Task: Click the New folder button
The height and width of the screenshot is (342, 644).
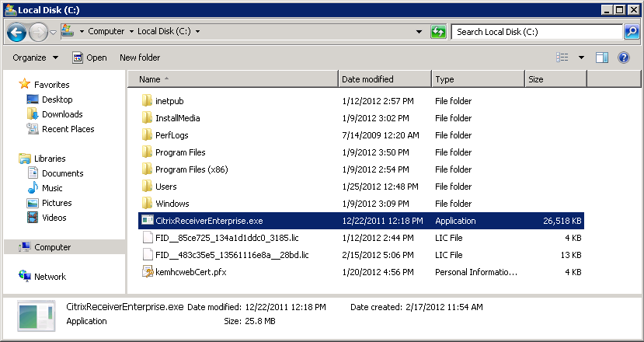Action: (x=140, y=58)
